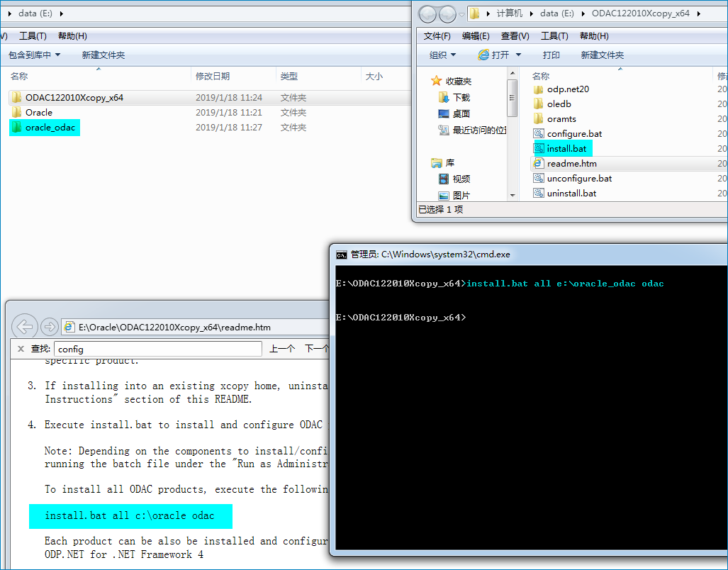The image size is (728, 570).
Task: Click the forward arrow in the readme browser window
Action: (49, 327)
